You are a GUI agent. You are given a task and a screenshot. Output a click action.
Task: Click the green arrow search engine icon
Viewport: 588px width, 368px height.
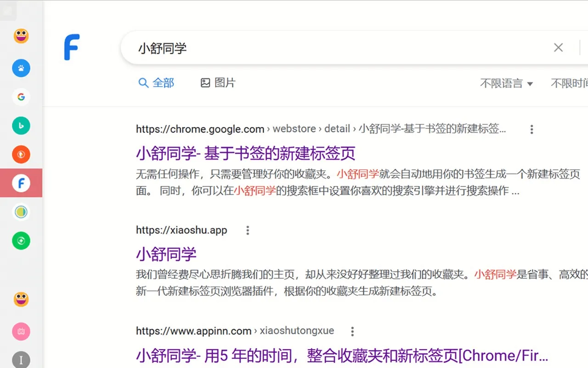click(21, 240)
